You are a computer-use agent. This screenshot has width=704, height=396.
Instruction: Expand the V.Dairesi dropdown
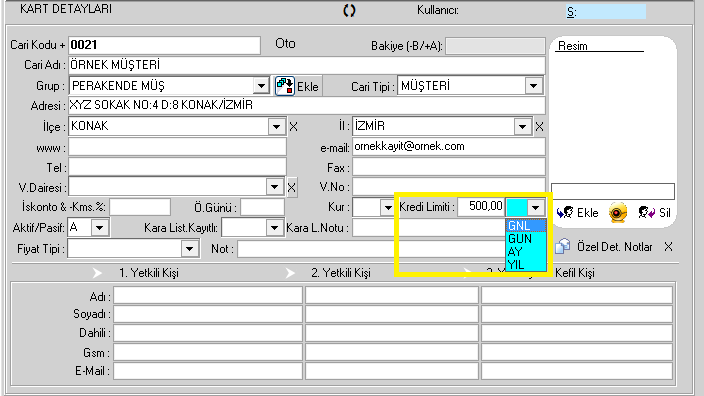[x=274, y=187]
